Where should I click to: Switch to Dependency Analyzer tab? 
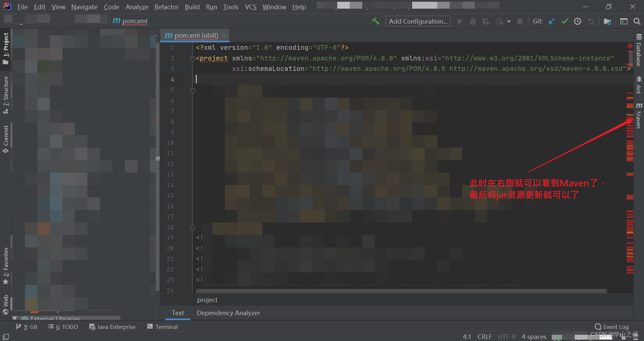(x=228, y=313)
